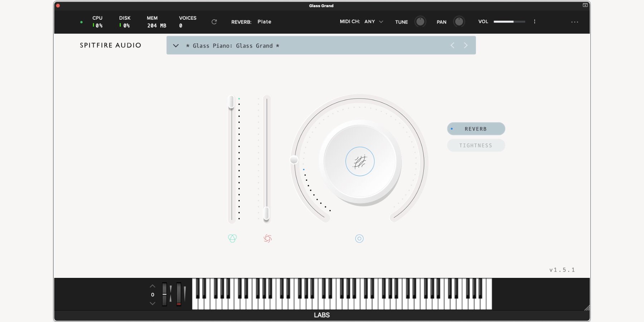Image resolution: width=644 pixels, height=322 pixels.
Task: Click the blue concentric circle icon
Action: 359,239
